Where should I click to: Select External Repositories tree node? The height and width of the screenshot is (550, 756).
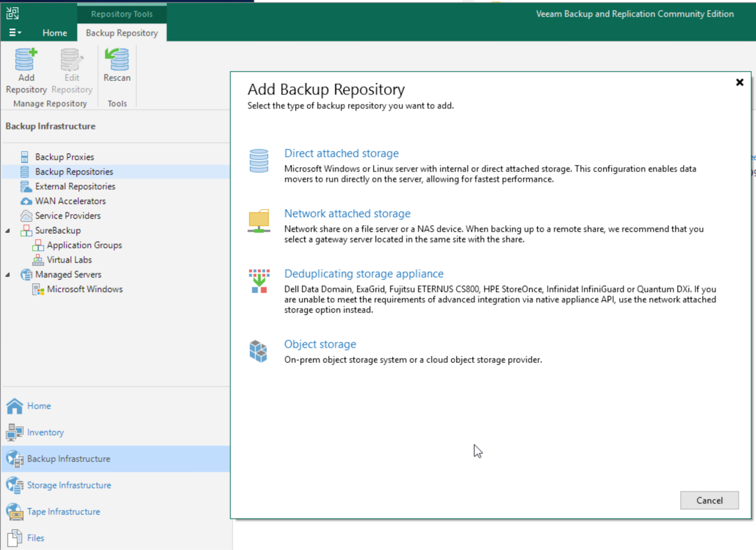tap(75, 186)
